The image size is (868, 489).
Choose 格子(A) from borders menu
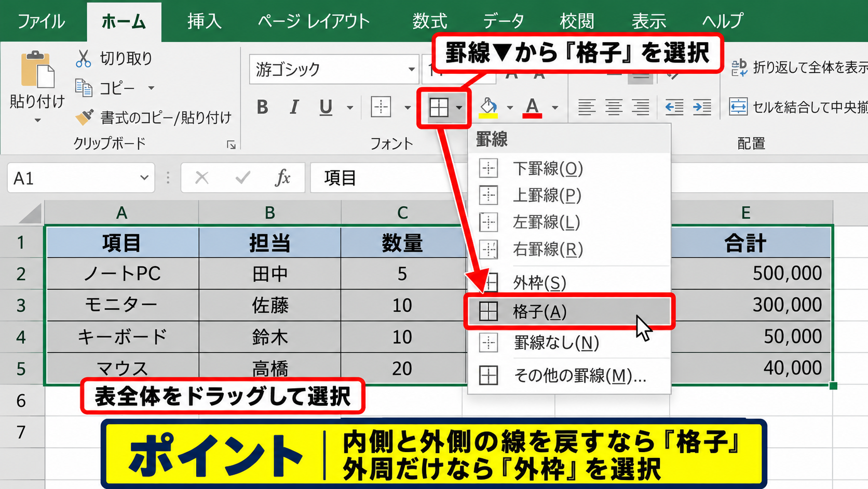pos(569,312)
